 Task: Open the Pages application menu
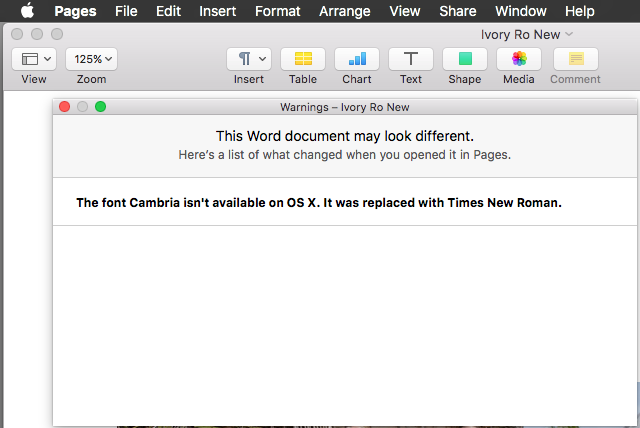pyautogui.click(x=75, y=11)
